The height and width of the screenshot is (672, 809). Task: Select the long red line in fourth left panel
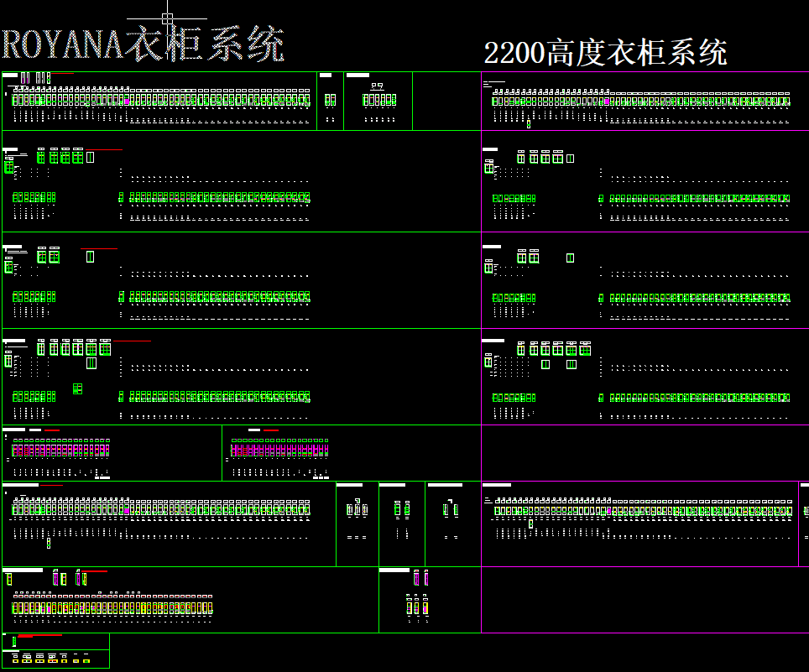[133, 341]
